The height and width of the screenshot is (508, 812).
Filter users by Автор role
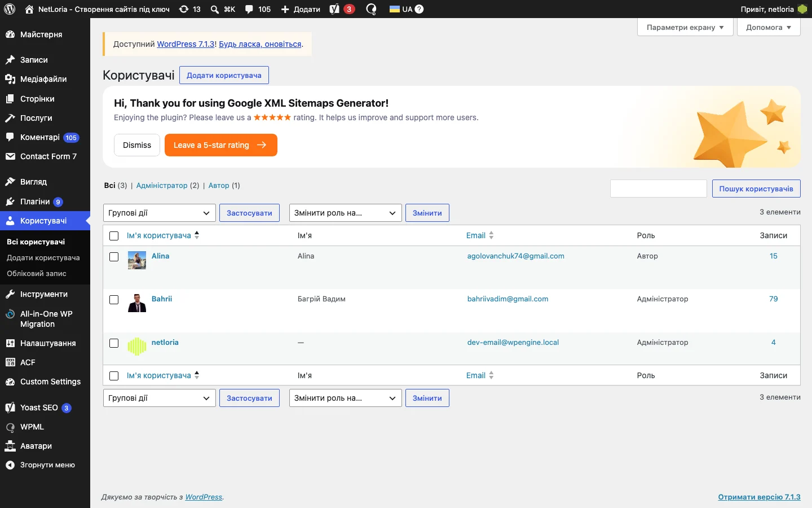click(x=219, y=185)
